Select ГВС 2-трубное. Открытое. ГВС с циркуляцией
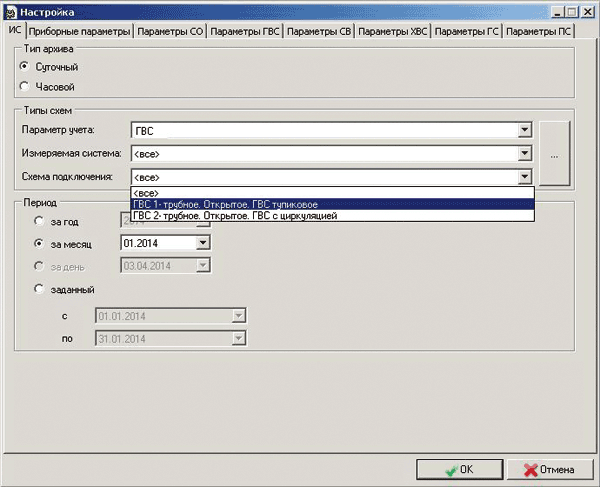The height and width of the screenshot is (487, 600). [333, 215]
